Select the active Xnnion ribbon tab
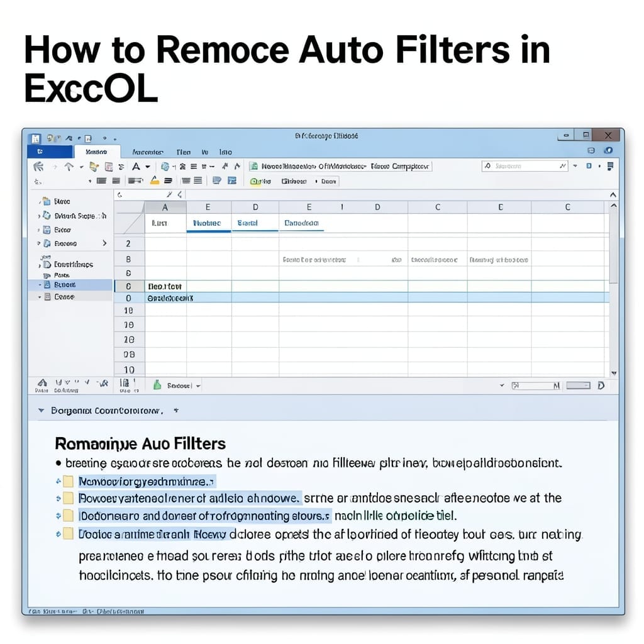The width and height of the screenshot is (644, 644). 96,152
